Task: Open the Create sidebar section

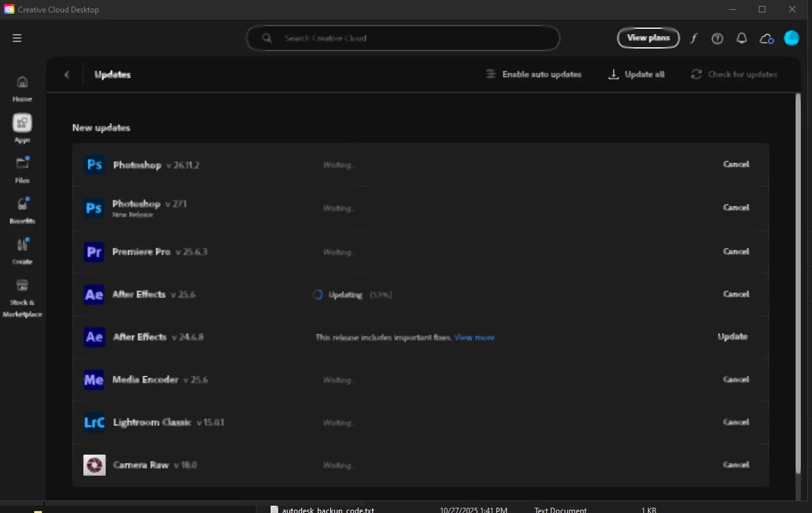Action: [22, 251]
